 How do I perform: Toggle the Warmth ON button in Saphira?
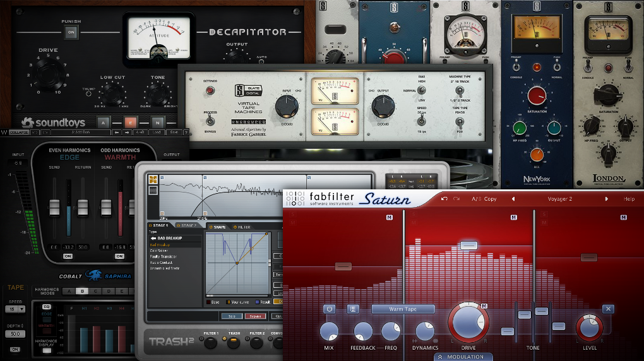tap(119, 256)
